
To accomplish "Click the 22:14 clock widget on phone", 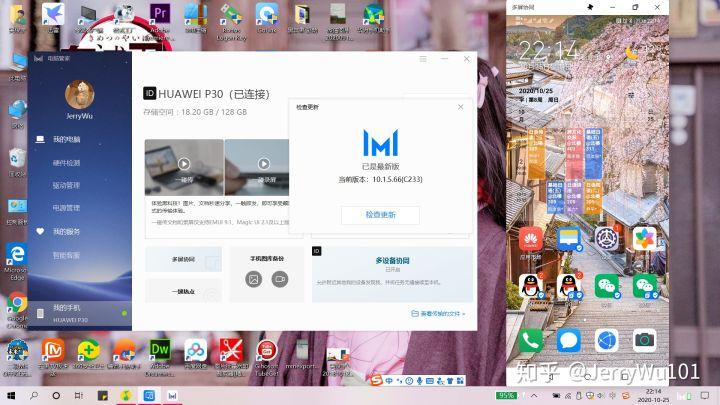I will tap(549, 51).
